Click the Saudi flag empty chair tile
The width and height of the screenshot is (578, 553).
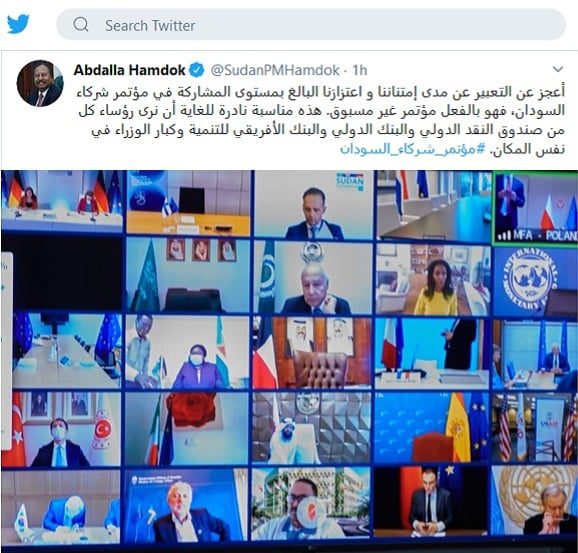[x=188, y=276]
